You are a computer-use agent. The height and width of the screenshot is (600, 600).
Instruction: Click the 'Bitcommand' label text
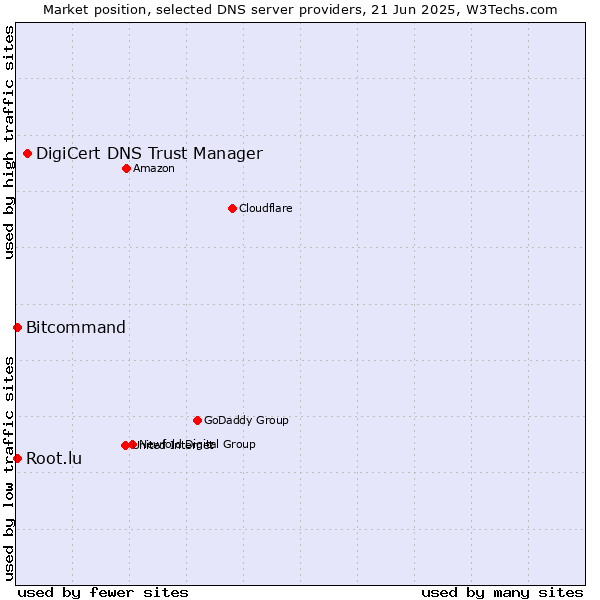[76, 328]
